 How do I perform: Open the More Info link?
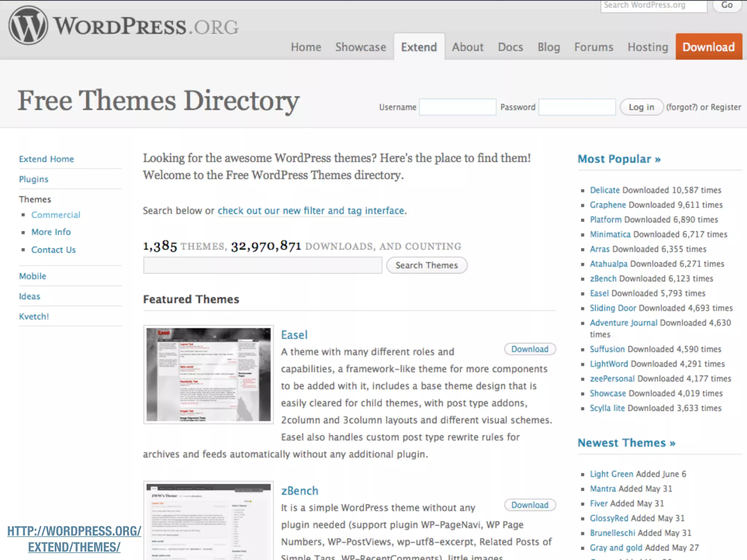[x=51, y=232]
